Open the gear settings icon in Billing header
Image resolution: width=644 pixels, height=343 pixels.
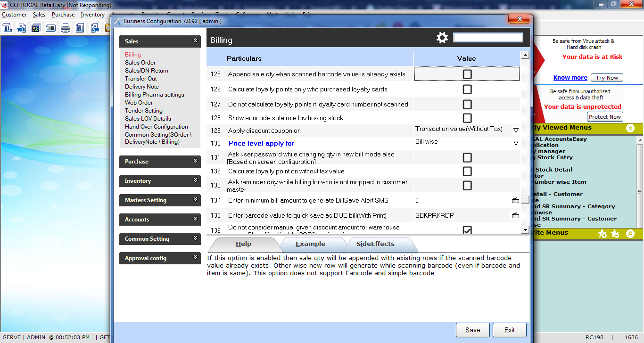[x=442, y=38]
